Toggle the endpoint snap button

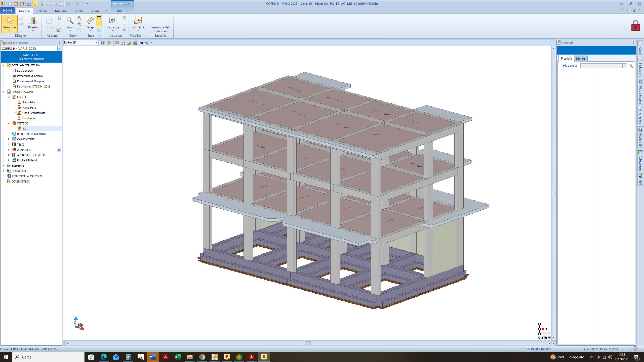[99, 18]
